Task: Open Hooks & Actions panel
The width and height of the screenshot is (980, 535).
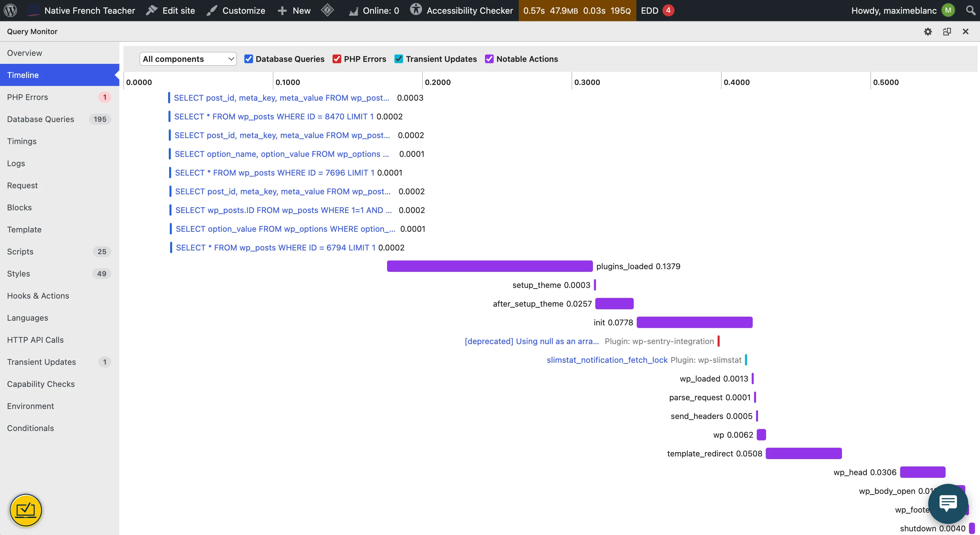Action: pos(59,296)
